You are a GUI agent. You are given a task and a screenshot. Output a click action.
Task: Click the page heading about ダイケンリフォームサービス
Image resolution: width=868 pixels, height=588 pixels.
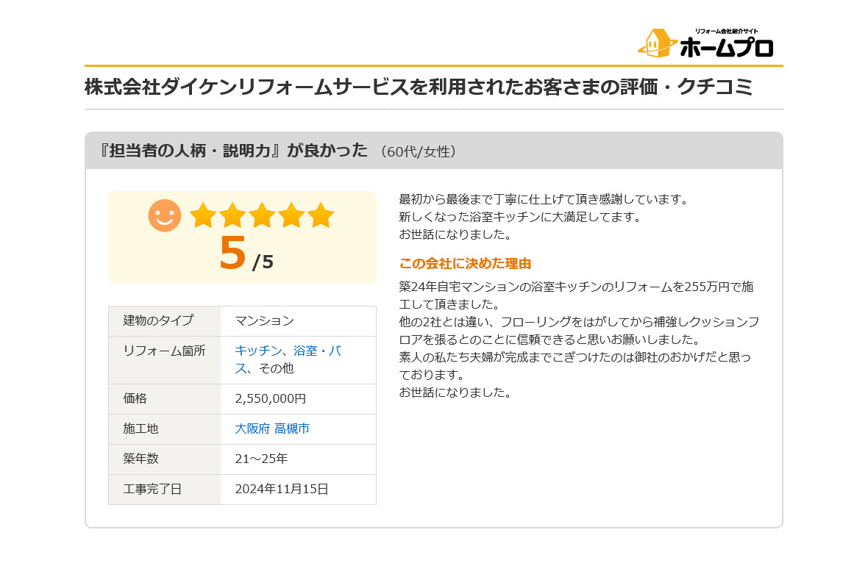[x=419, y=87]
